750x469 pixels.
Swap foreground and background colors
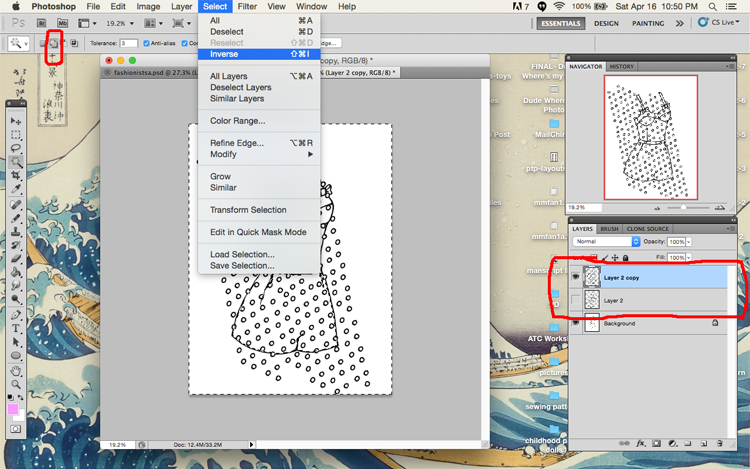(x=20, y=397)
